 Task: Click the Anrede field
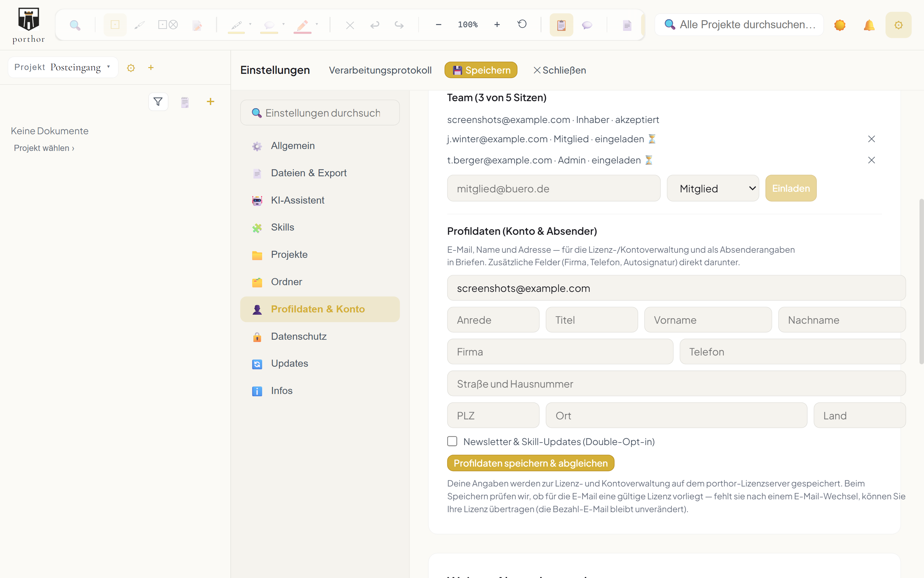tap(493, 320)
